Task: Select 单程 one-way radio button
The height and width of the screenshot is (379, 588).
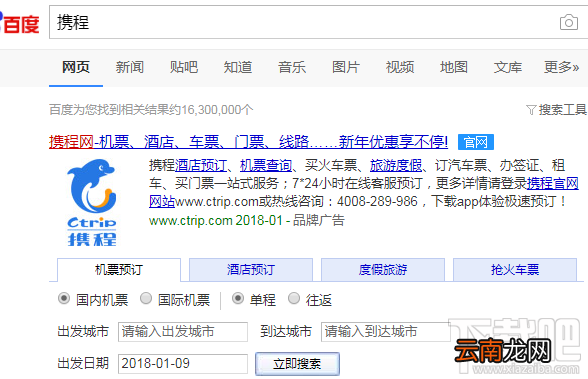Action: coord(238,299)
